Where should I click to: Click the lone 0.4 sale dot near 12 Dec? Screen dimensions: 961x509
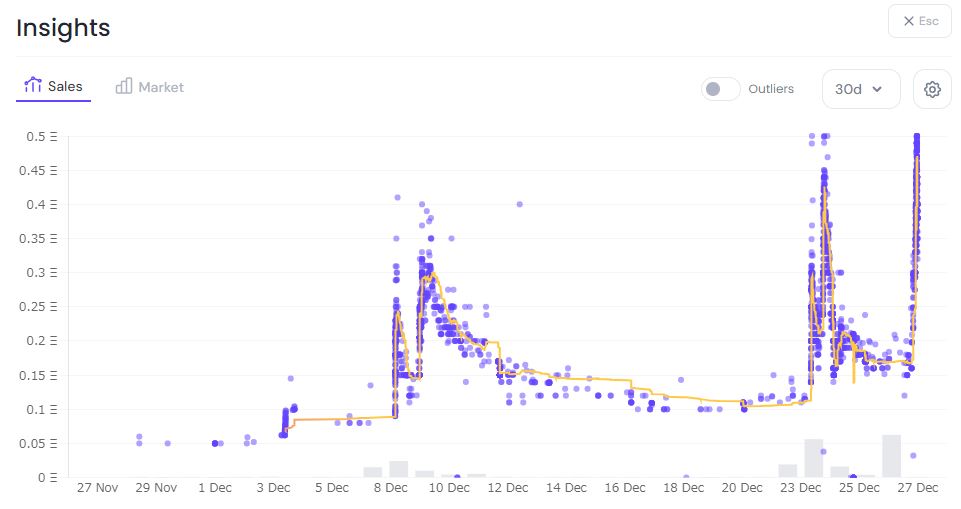tap(520, 204)
